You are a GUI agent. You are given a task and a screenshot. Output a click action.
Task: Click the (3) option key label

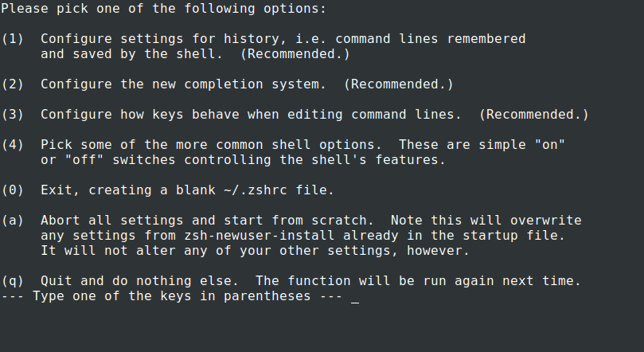[13, 114]
